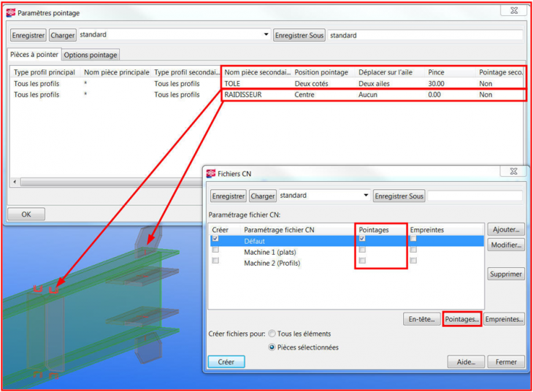
Task: Click Charger in Fichiers CN window
Action: click(x=262, y=196)
